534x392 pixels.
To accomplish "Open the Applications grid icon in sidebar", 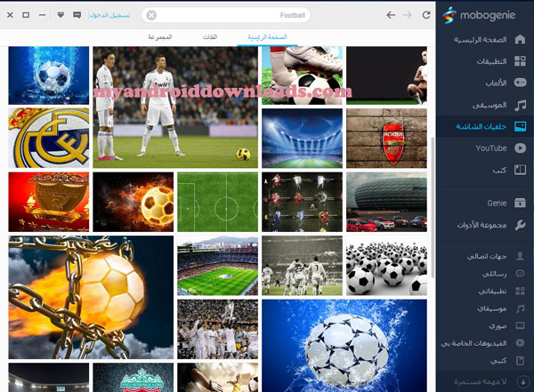I will pos(520,61).
